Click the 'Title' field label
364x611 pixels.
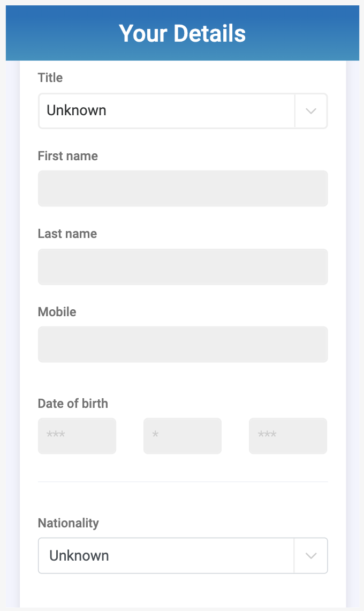(50, 78)
